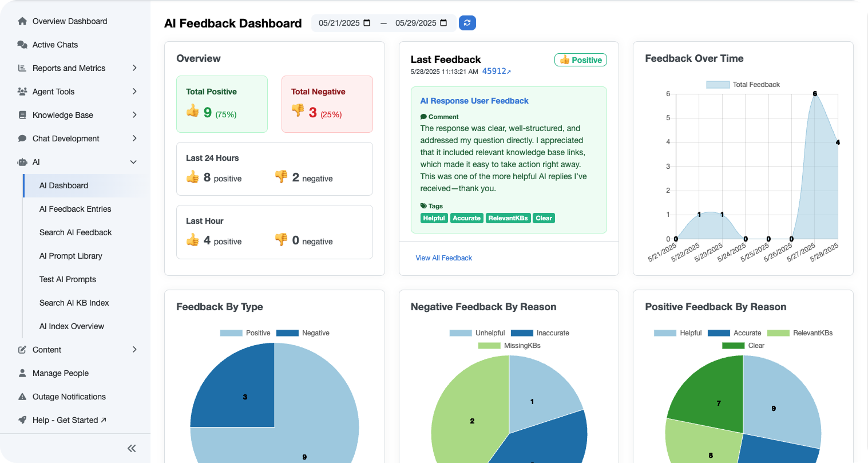
Task: Collapse the sidebar with double chevron icon
Action: (x=132, y=448)
